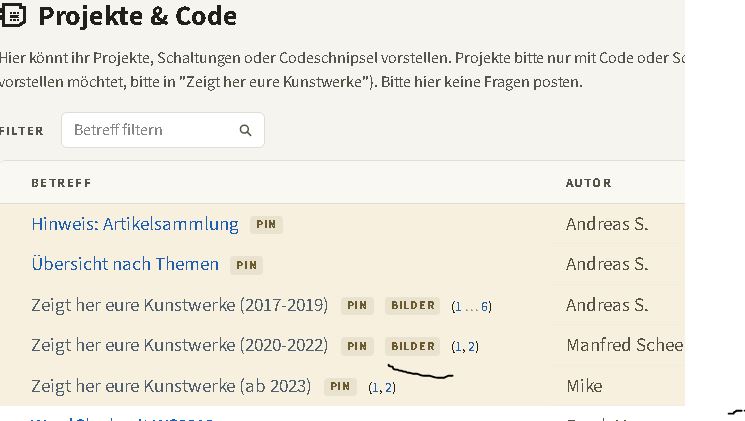745x421 pixels.
Task: Go to page 1 of Kunstwerke 2017-2019
Action: tap(458, 306)
